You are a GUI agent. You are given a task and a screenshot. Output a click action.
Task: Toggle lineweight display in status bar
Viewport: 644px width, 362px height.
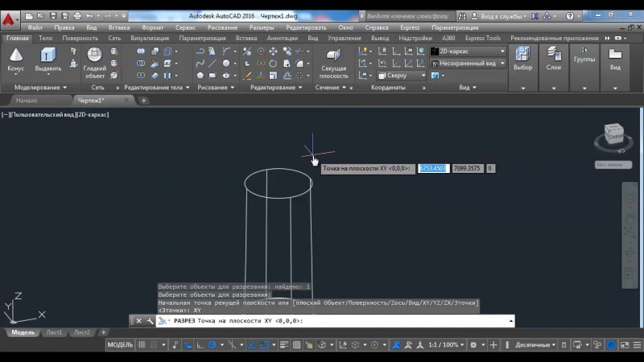(x=284, y=345)
